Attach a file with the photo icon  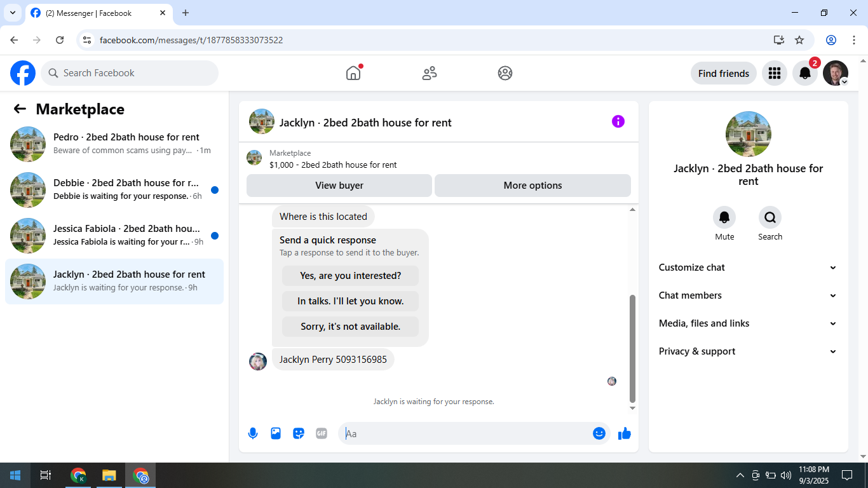[x=276, y=433]
